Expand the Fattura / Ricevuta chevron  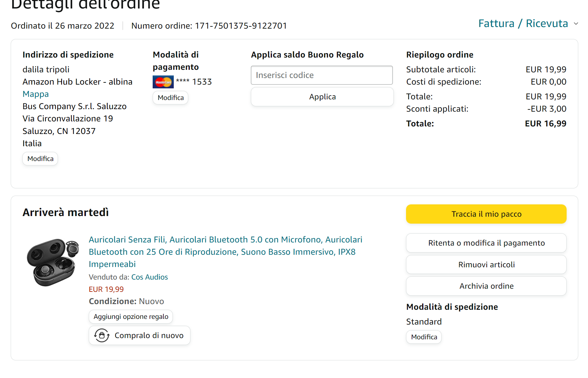[x=576, y=24]
